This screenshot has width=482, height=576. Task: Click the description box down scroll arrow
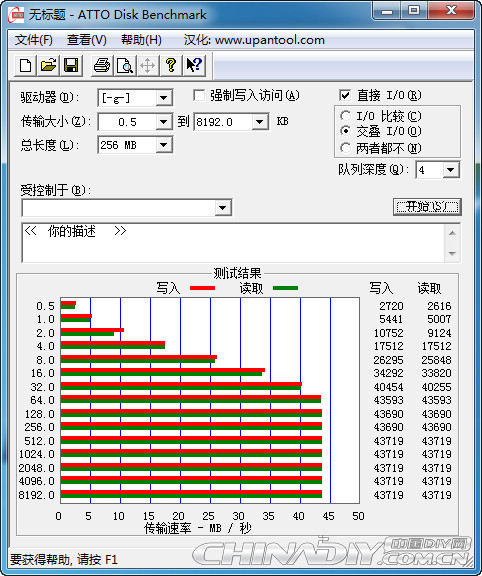coord(452,253)
